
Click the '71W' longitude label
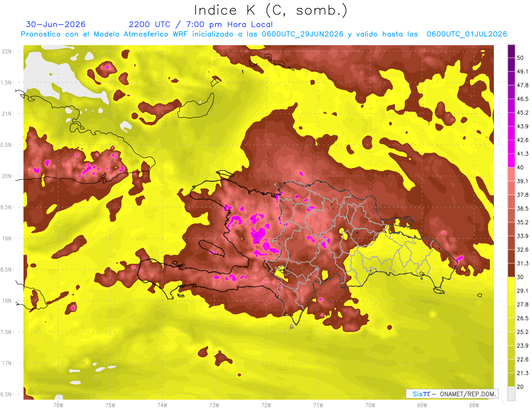(x=318, y=405)
